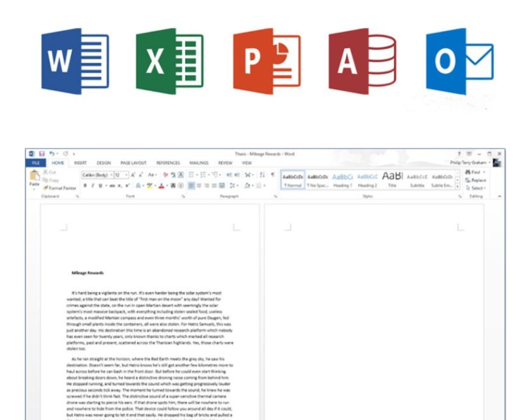Click the red font color button
Viewport: 529px width, 420px height.
click(161, 186)
